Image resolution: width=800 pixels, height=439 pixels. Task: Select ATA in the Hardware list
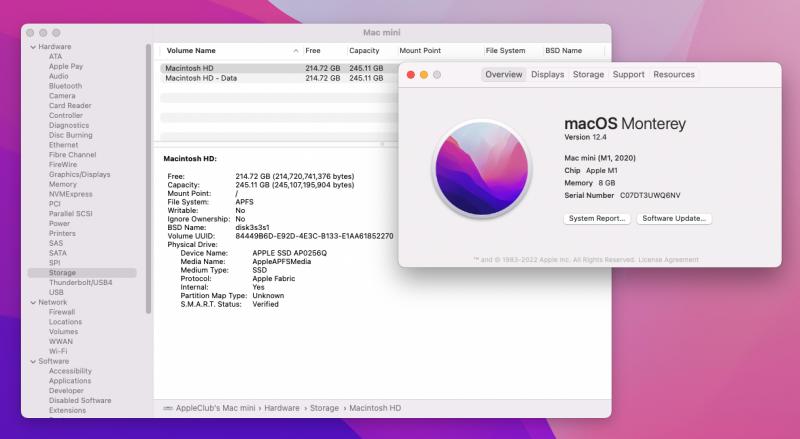pyautogui.click(x=55, y=57)
